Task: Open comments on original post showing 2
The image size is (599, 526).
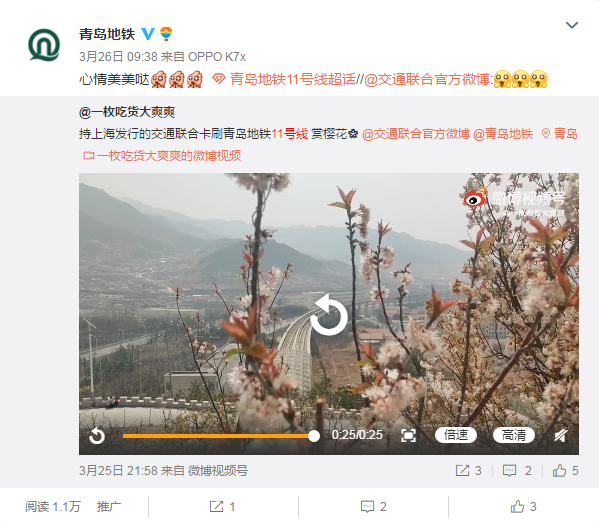Action: click(517, 471)
